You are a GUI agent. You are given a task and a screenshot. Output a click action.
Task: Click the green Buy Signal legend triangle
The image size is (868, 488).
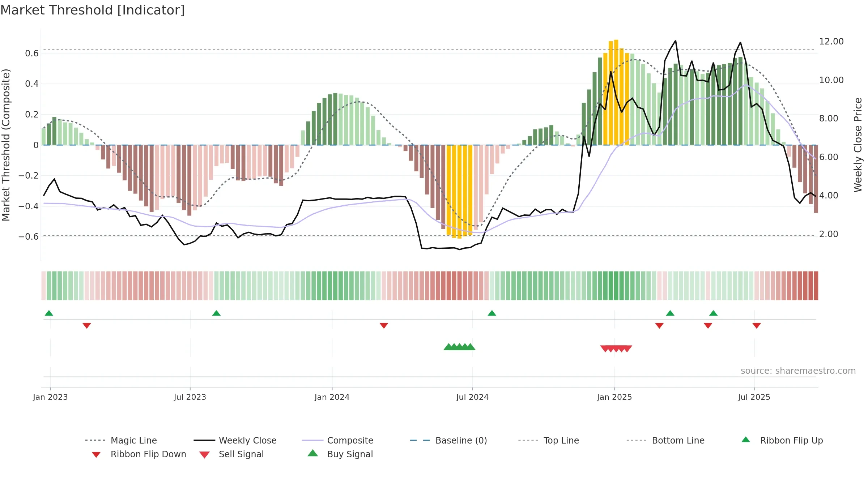(312, 453)
